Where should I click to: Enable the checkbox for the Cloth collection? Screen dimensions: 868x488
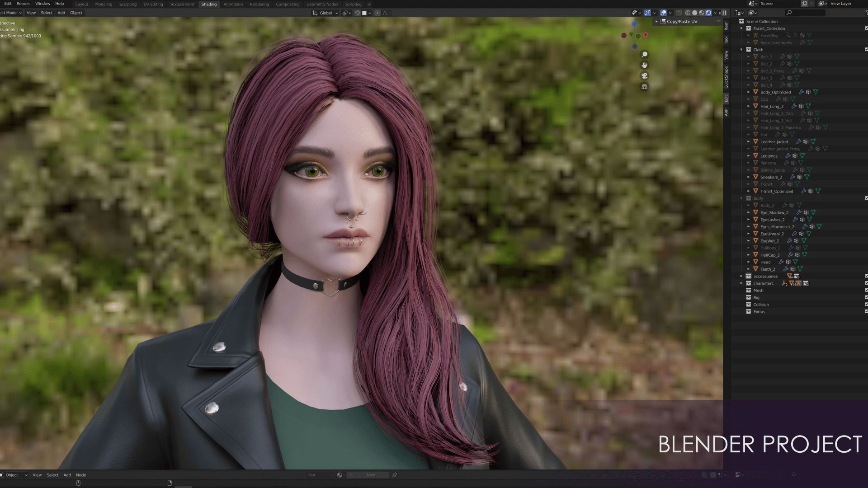(865, 50)
